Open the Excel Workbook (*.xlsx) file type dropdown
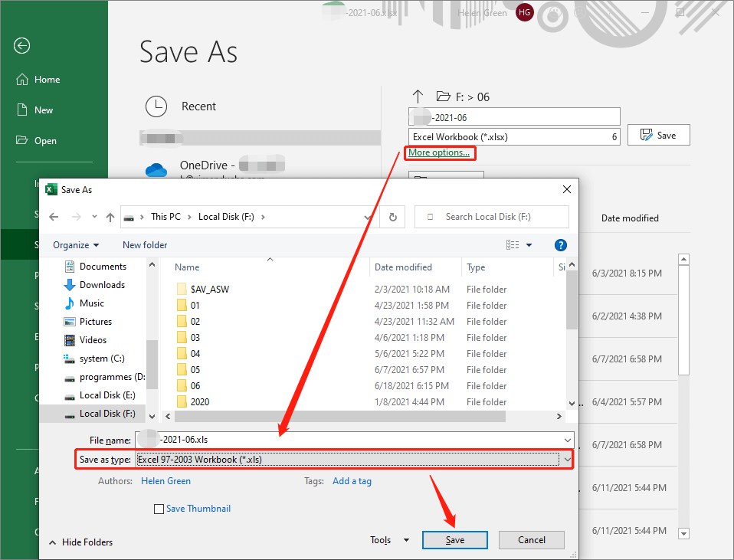734x560 pixels. click(x=514, y=136)
